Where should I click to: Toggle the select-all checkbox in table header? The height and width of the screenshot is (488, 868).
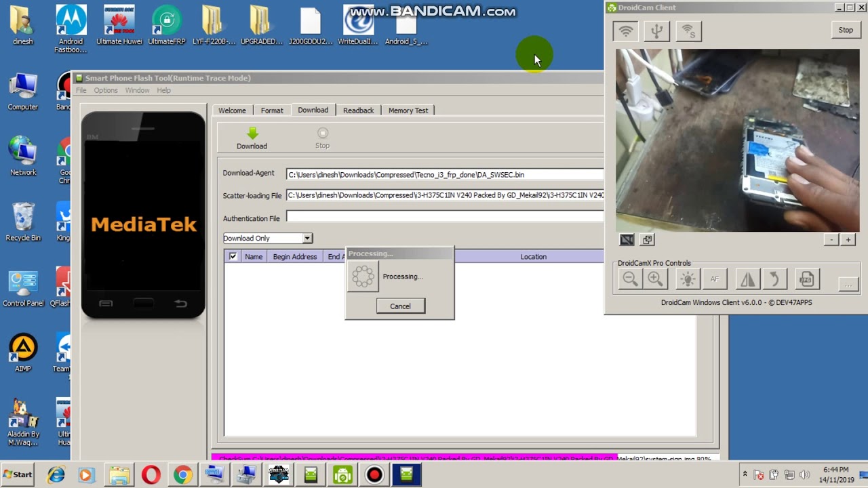[233, 256]
